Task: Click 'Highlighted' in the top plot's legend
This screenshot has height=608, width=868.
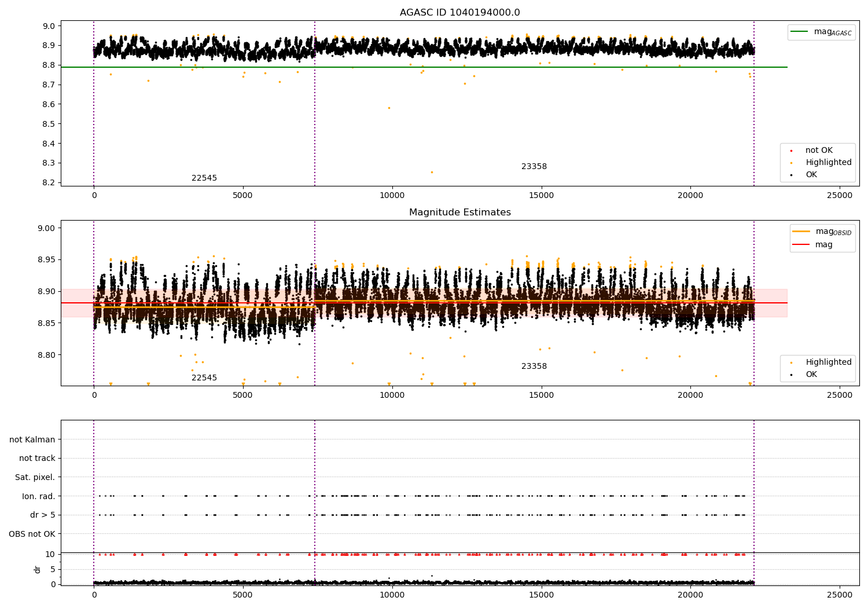Action: (x=829, y=163)
